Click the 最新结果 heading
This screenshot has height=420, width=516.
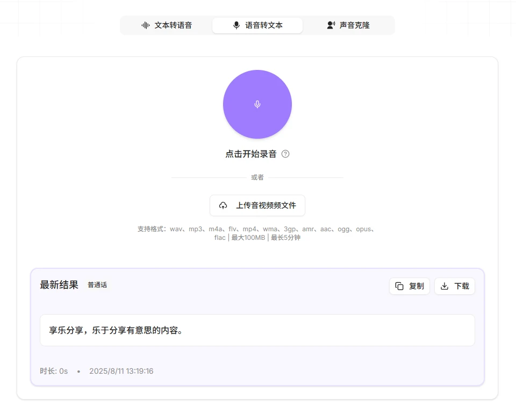point(59,285)
